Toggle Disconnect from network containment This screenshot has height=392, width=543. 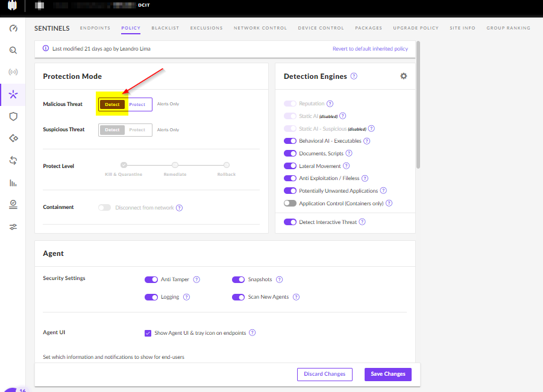click(104, 208)
